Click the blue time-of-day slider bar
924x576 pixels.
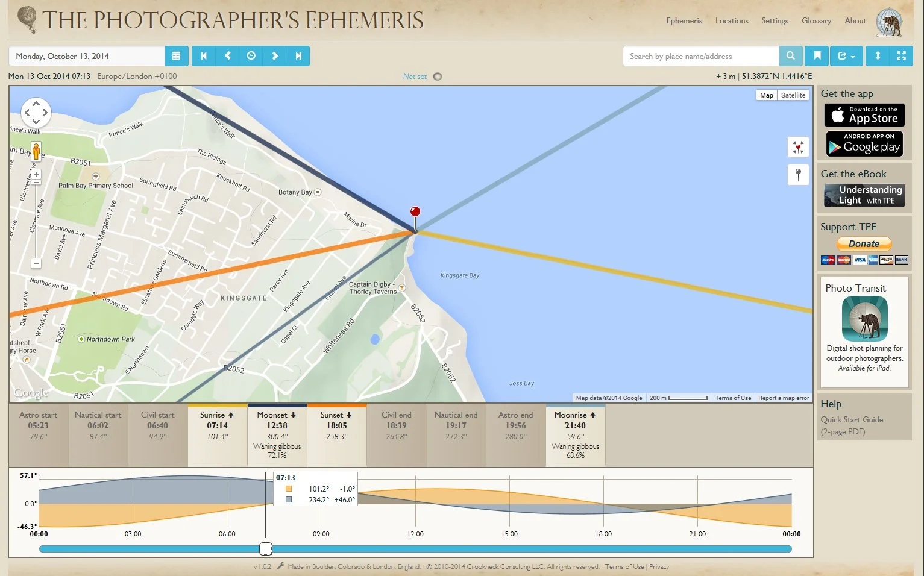(x=415, y=549)
